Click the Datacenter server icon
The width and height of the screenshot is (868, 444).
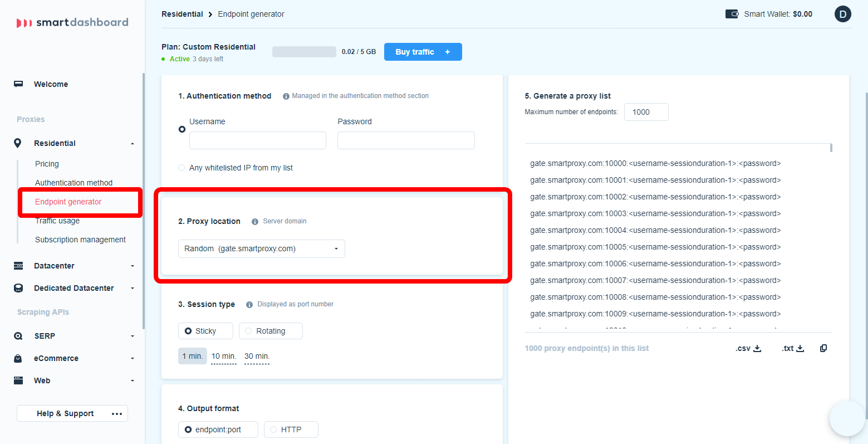click(x=18, y=266)
